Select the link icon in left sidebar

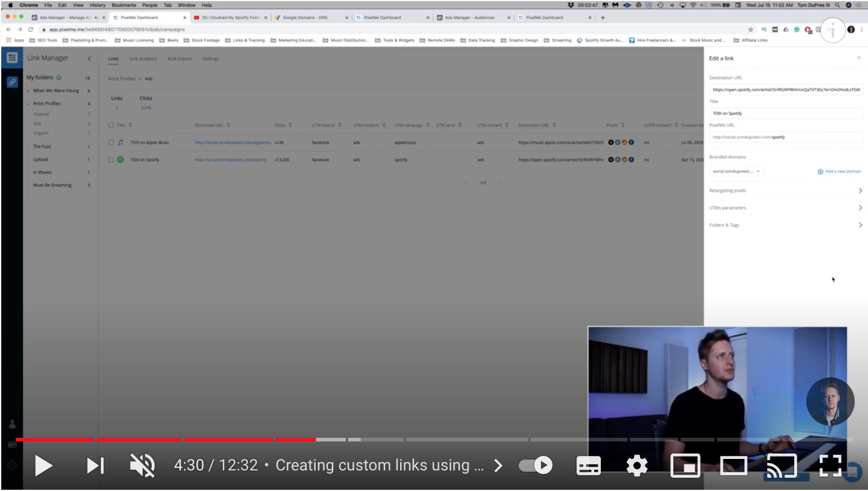[12, 82]
